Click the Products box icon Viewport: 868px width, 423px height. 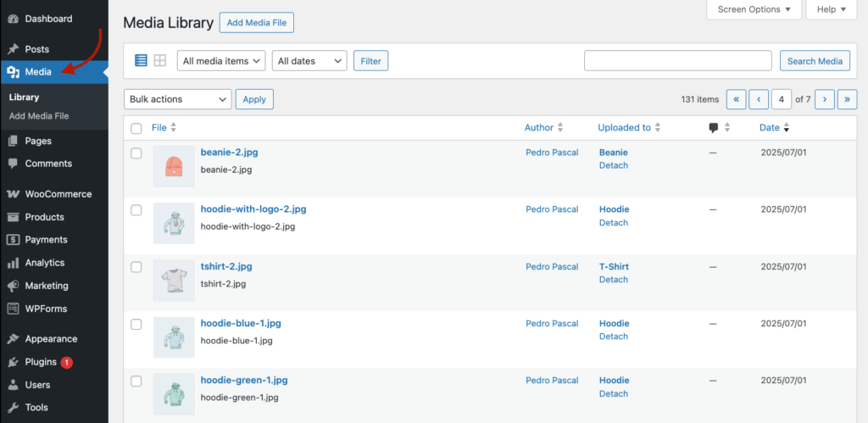pyautogui.click(x=14, y=217)
